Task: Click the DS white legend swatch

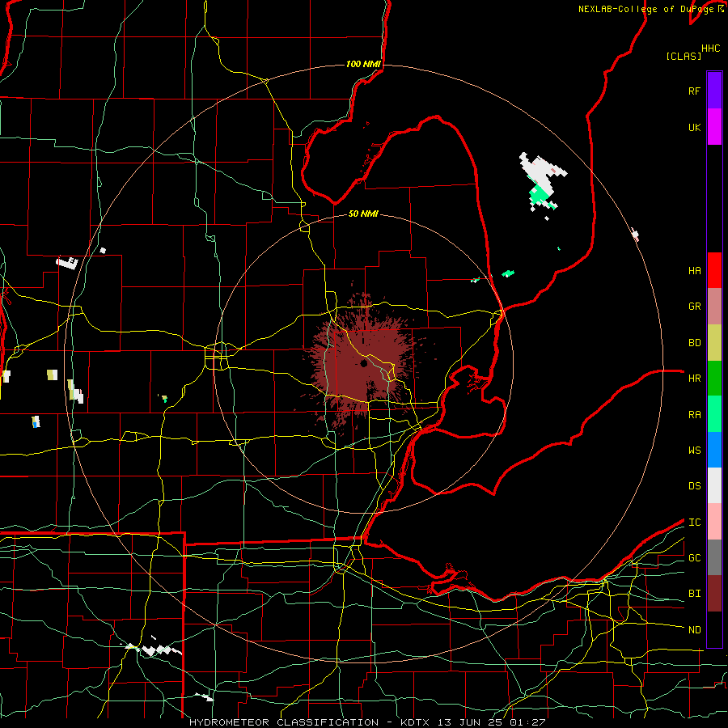Action: pos(714,485)
